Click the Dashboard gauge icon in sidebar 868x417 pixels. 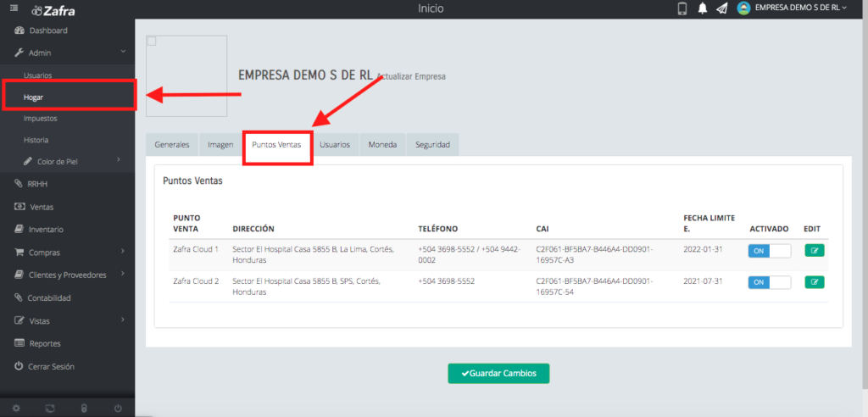coord(19,31)
